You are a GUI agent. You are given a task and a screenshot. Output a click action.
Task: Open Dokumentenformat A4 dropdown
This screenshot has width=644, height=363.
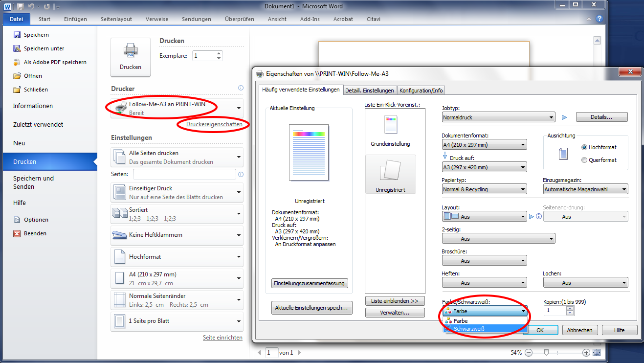(x=484, y=145)
